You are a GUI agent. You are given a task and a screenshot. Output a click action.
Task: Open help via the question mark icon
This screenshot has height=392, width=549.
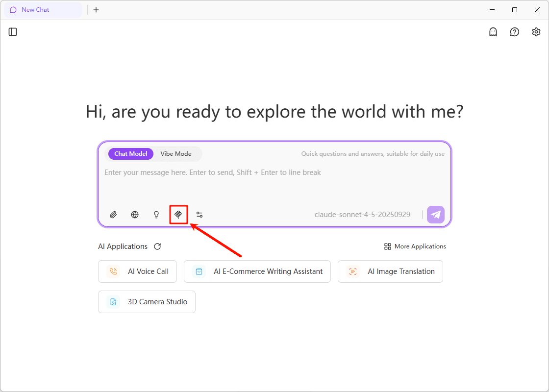point(514,32)
